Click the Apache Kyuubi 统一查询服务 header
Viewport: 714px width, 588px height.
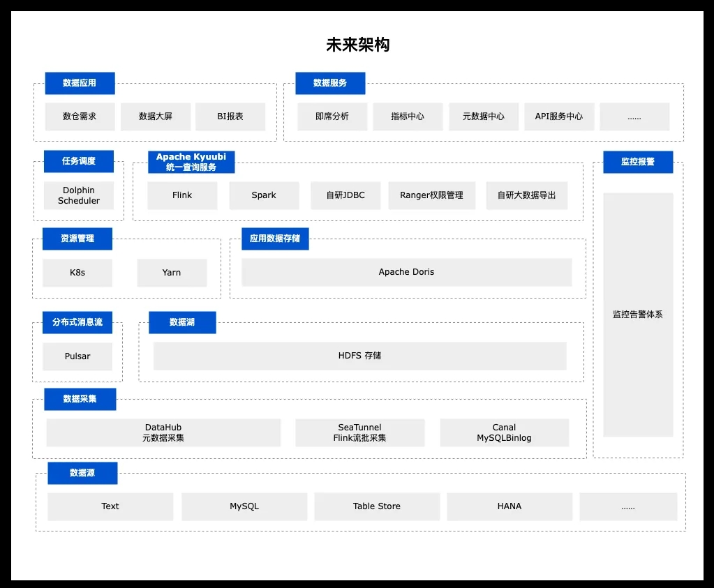[191, 162]
